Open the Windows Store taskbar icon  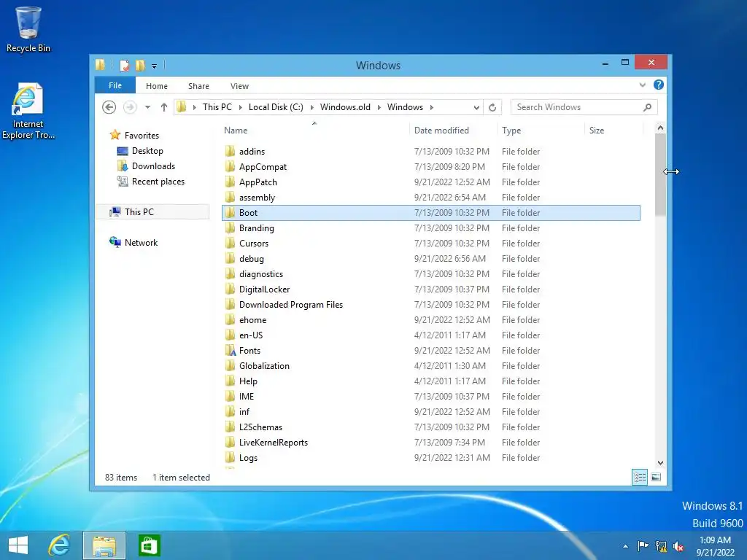[149, 545]
